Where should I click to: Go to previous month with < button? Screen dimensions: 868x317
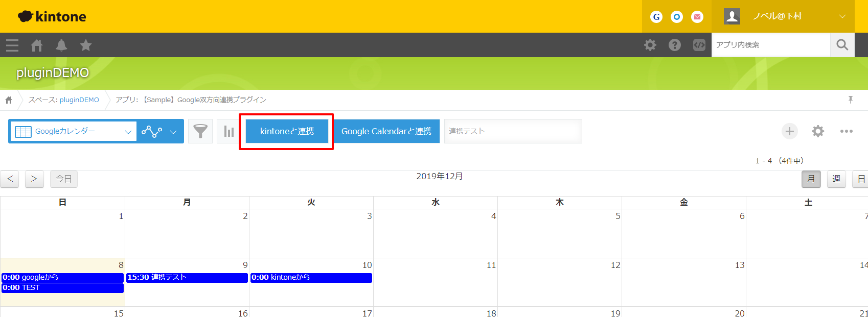click(10, 179)
